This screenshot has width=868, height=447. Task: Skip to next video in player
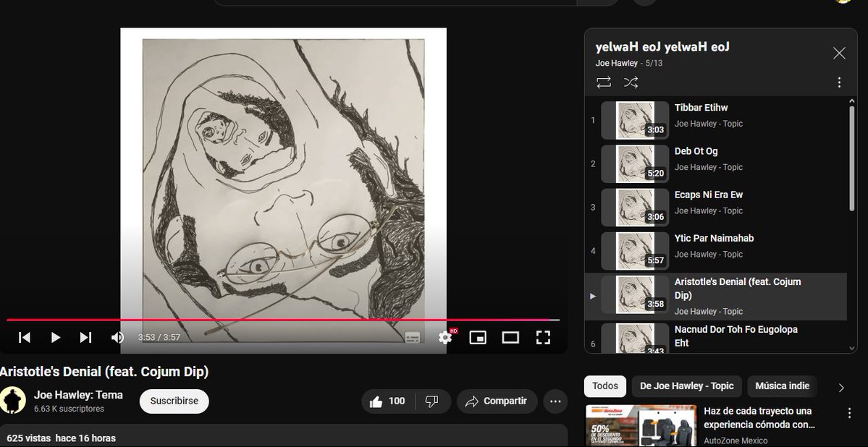click(86, 338)
